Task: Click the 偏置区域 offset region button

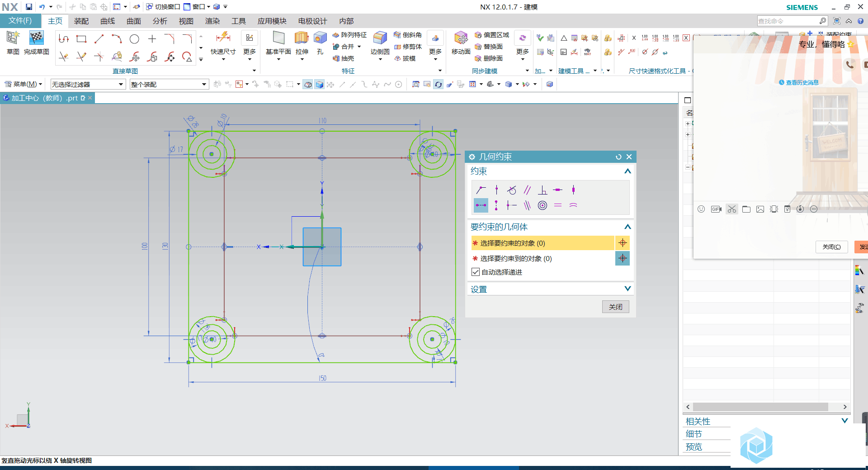Action: (x=492, y=35)
